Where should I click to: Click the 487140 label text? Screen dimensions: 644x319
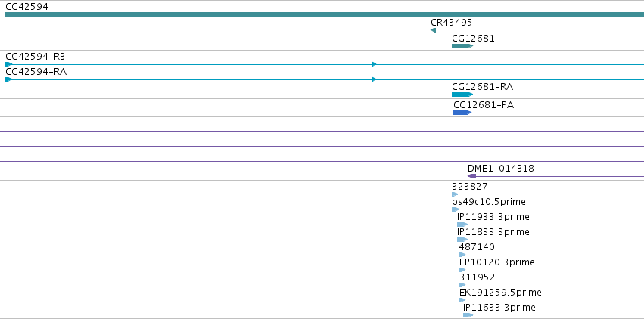tap(477, 247)
